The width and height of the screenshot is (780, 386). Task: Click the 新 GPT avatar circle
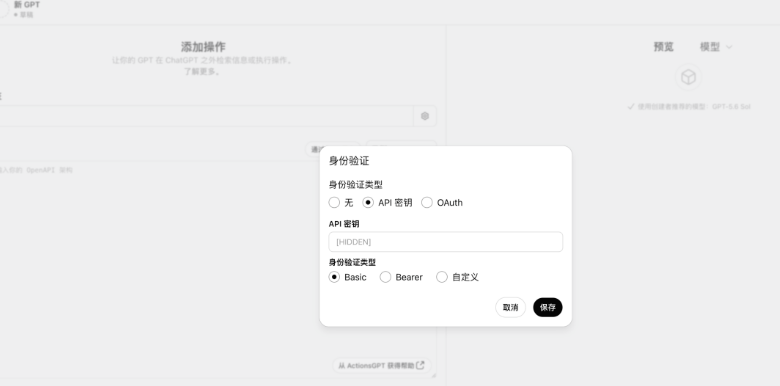pyautogui.click(x=2, y=9)
